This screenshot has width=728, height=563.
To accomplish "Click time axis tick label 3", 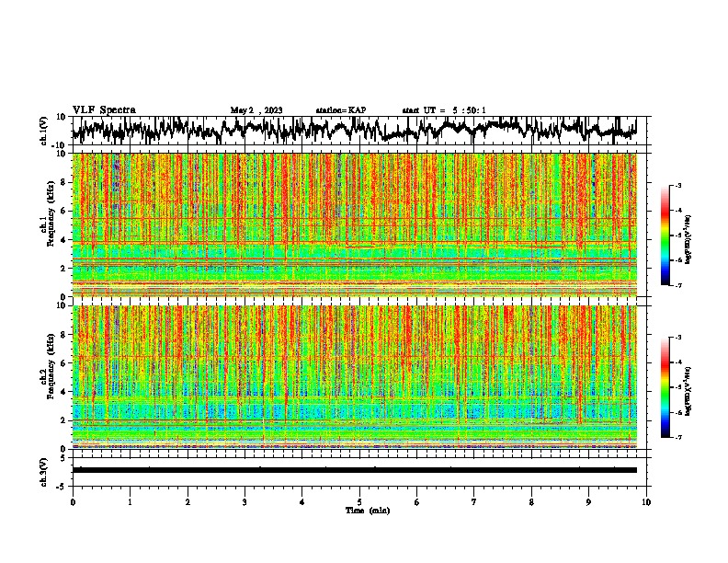I will pos(245,502).
